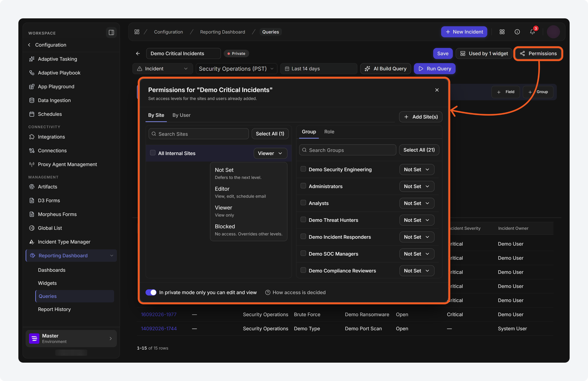Check the Analysts group checkbox
This screenshot has height=381, width=588.
303,203
